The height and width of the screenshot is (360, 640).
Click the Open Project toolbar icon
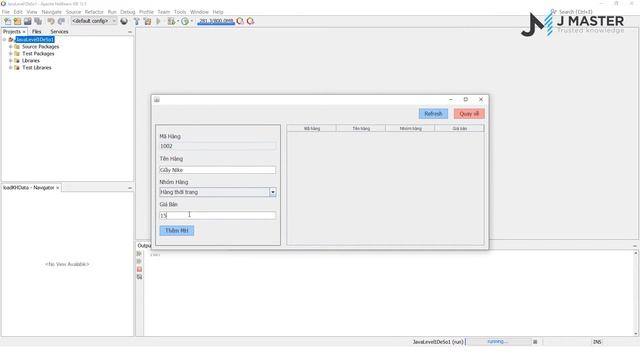28,21
